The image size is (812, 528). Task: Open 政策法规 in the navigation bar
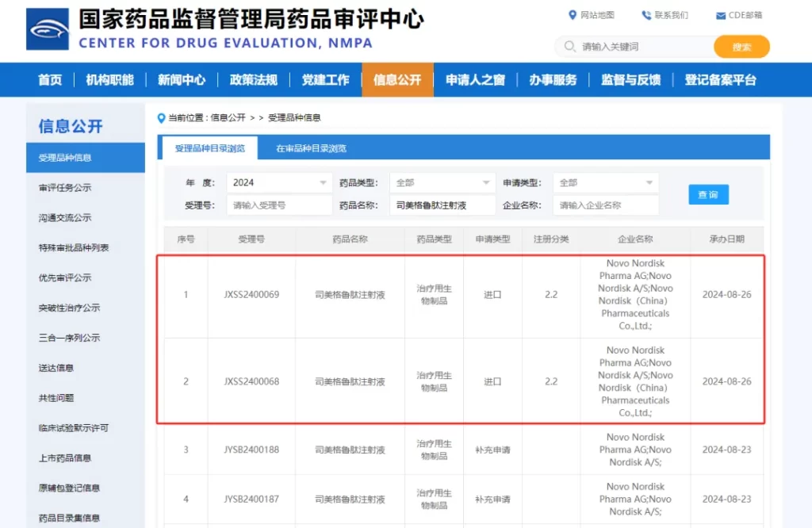click(254, 80)
